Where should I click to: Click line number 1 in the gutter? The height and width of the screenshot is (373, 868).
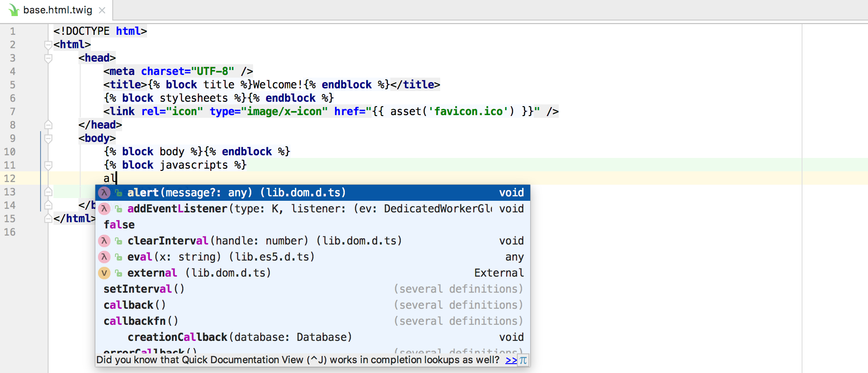tap(12, 31)
